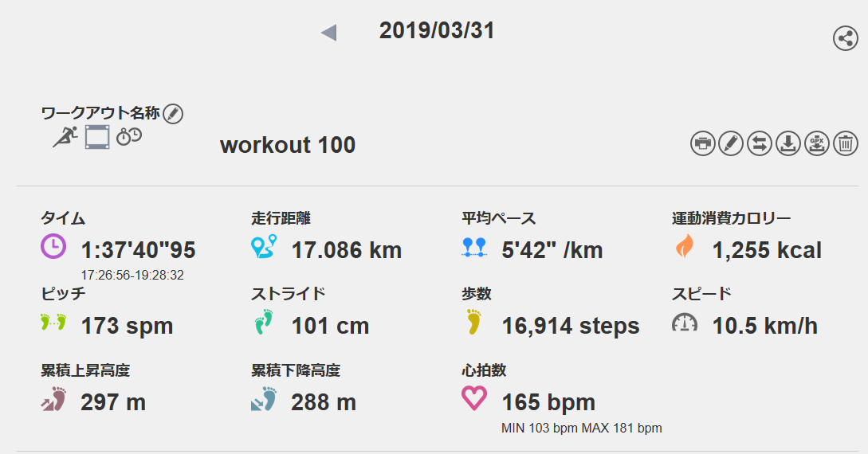Download the workout data
This screenshot has height=454, width=868.
pyautogui.click(x=788, y=143)
